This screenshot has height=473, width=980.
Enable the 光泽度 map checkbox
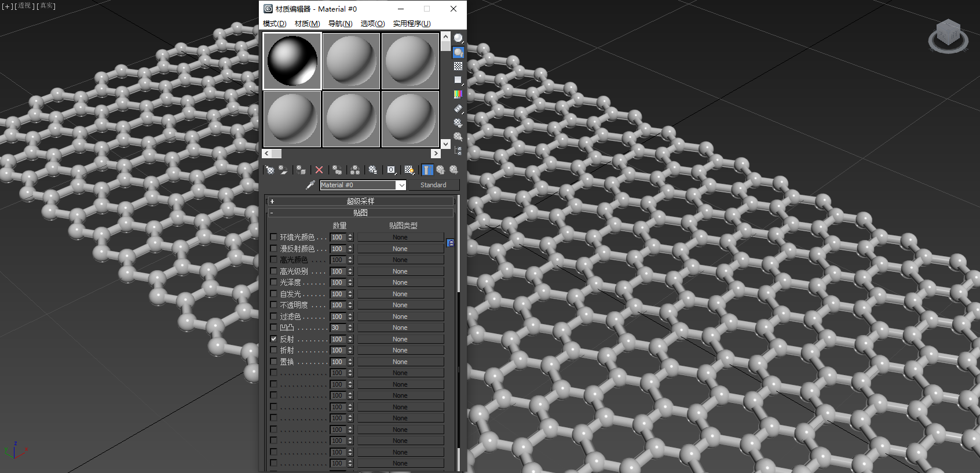[x=273, y=282]
